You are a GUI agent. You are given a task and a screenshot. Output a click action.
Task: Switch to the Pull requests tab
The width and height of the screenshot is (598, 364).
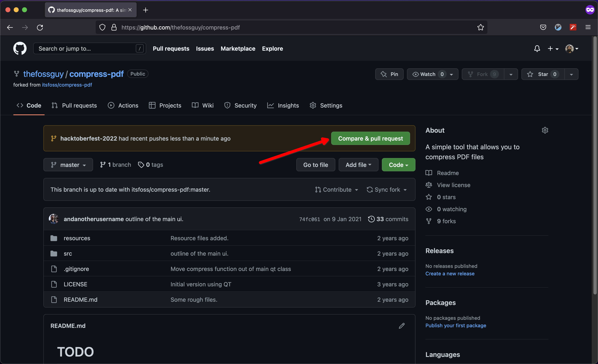[x=79, y=105]
